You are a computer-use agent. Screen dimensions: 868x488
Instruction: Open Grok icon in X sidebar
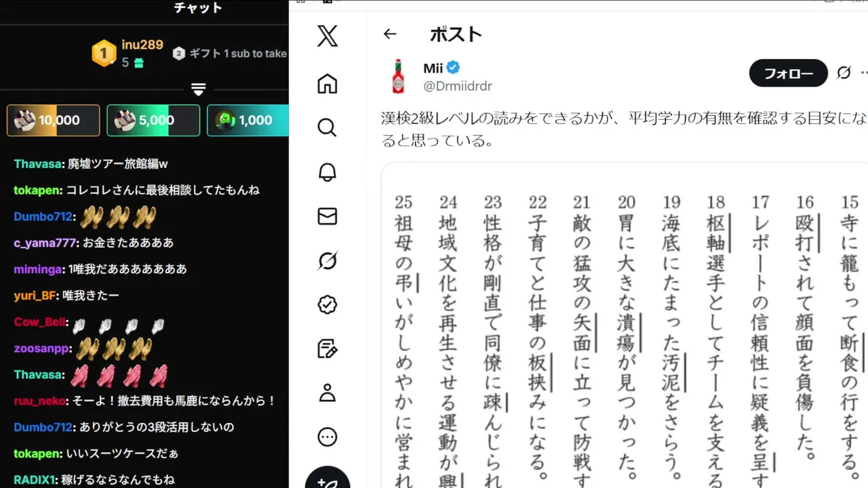tap(328, 260)
